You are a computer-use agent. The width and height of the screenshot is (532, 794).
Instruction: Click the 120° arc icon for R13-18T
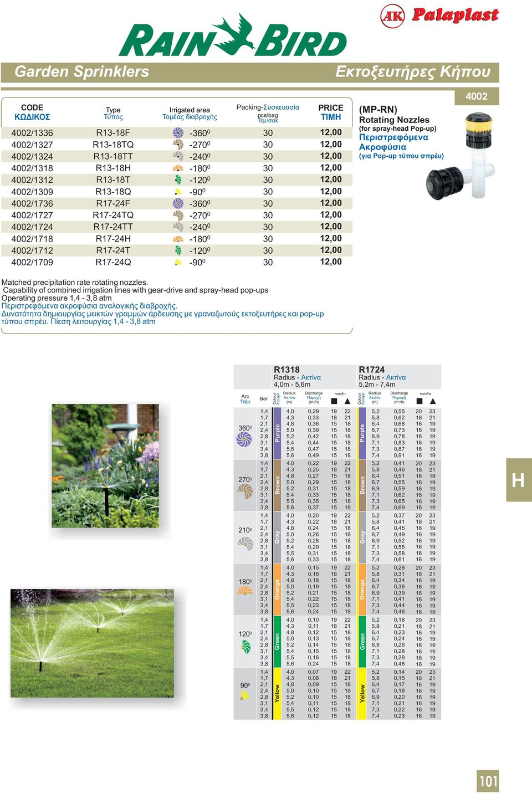pos(178,180)
